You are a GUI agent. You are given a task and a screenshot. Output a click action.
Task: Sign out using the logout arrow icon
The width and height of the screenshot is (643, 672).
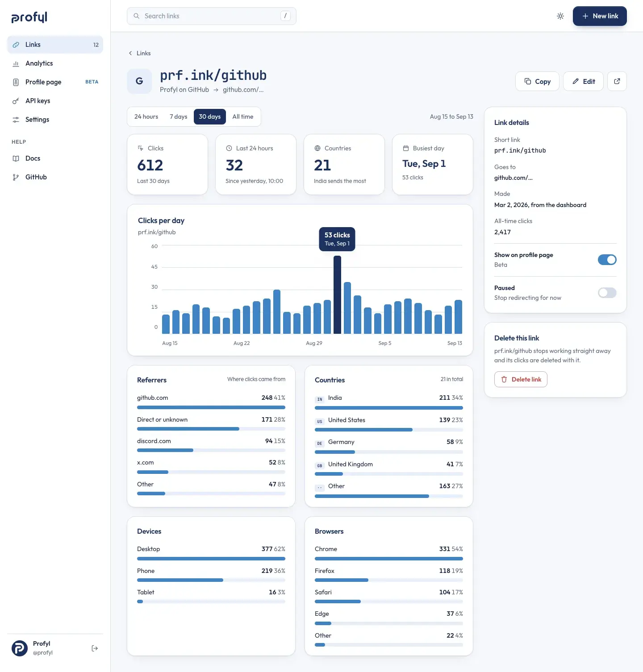pos(95,648)
